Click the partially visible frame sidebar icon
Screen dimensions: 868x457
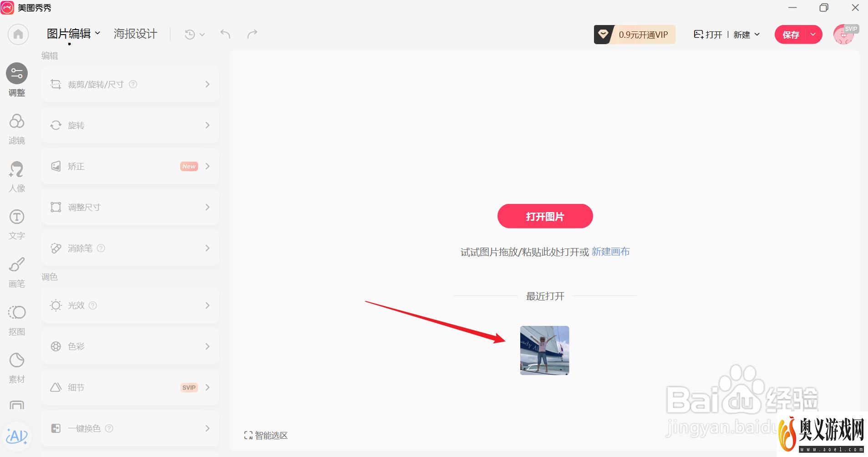17,405
